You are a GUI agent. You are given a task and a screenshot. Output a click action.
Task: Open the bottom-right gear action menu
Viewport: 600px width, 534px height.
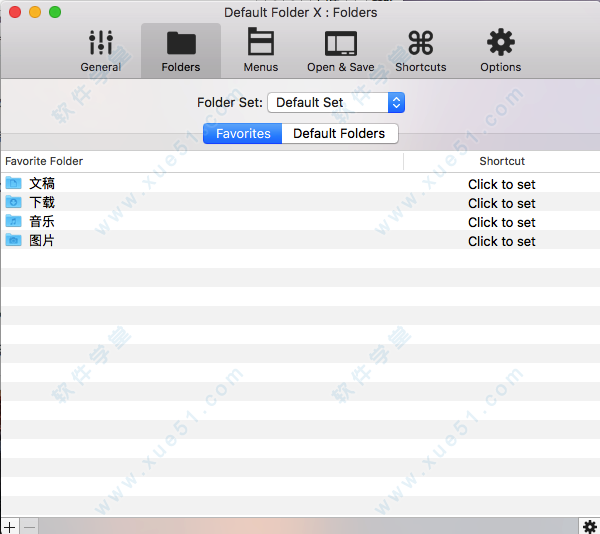click(x=589, y=527)
